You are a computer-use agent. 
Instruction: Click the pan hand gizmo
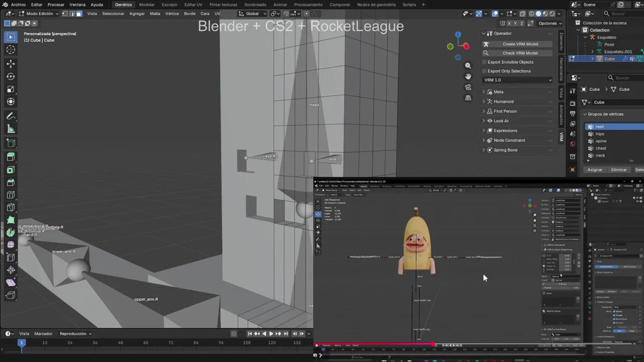468,76
